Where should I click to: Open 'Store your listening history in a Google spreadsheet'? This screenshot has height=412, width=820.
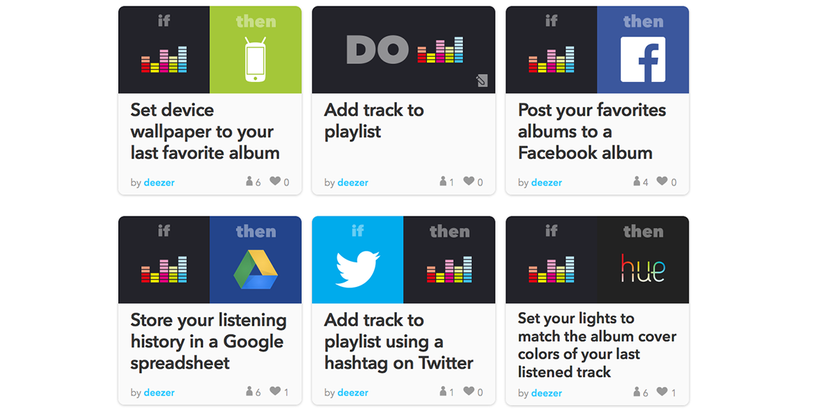click(209, 341)
